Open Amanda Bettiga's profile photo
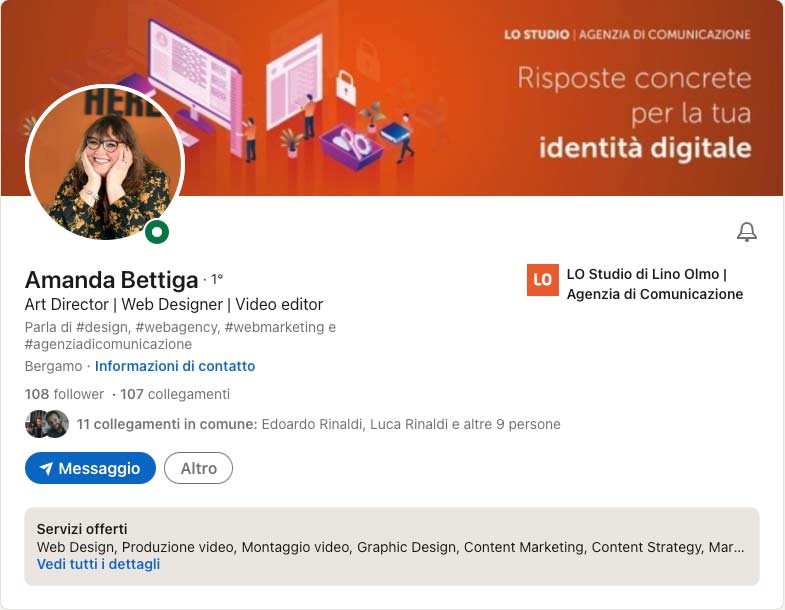Image resolution: width=785 pixels, height=610 pixels. (105, 163)
